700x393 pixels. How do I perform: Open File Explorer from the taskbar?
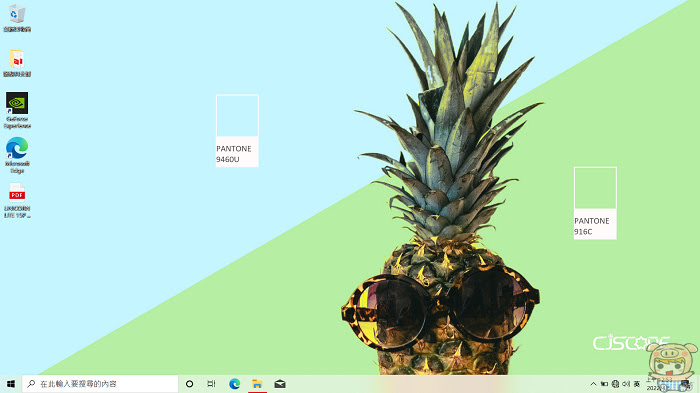257,384
